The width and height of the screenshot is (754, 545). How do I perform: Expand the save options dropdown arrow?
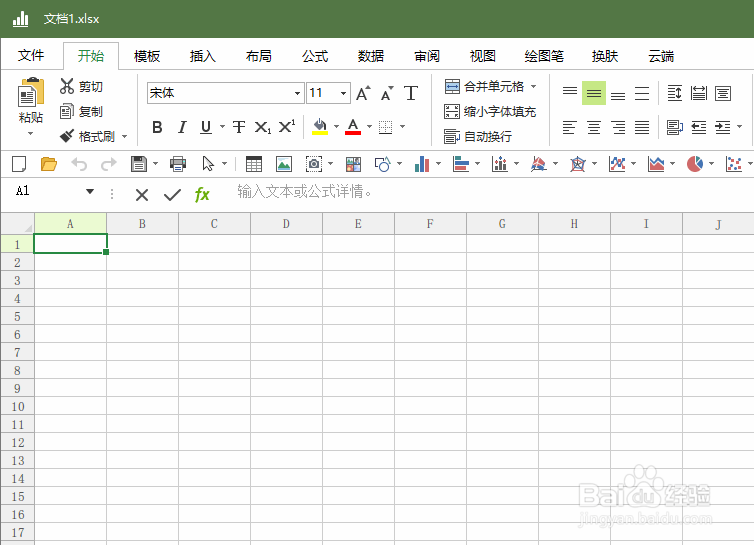[155, 164]
